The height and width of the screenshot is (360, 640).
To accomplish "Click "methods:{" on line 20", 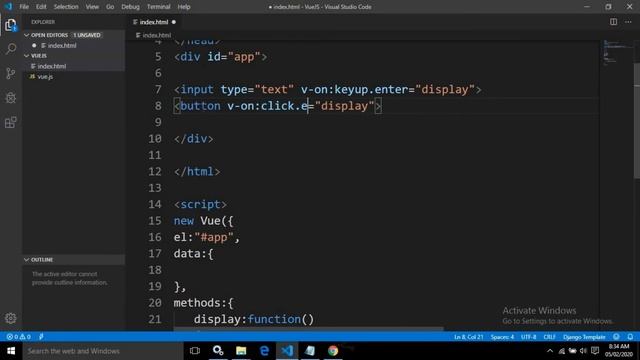I will tap(203, 303).
